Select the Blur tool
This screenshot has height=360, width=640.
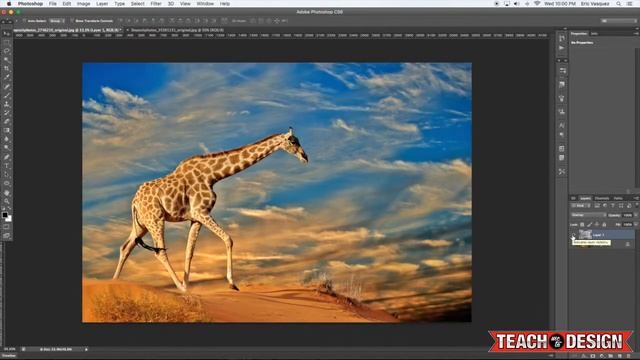tap(6, 139)
